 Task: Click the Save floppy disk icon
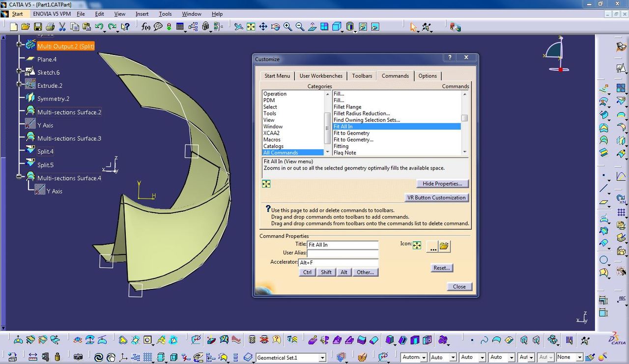click(38, 27)
